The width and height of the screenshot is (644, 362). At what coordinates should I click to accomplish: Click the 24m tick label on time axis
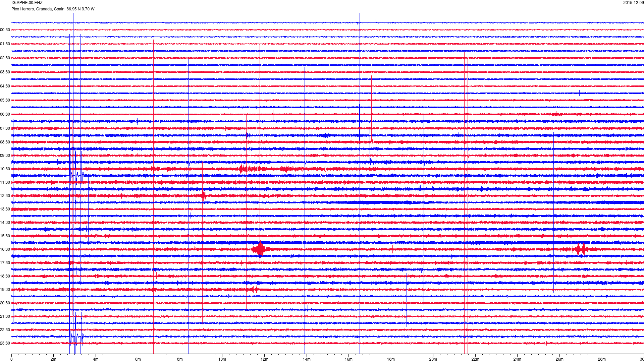[x=517, y=359]
